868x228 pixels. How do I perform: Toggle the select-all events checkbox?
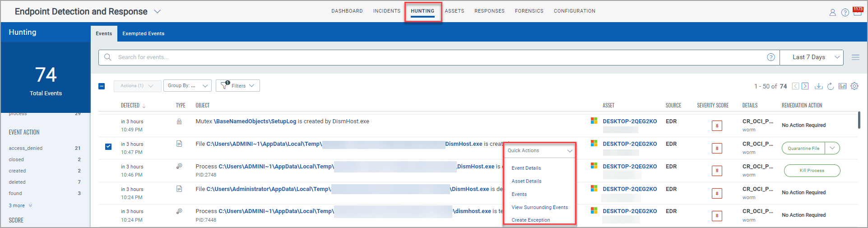(x=102, y=86)
